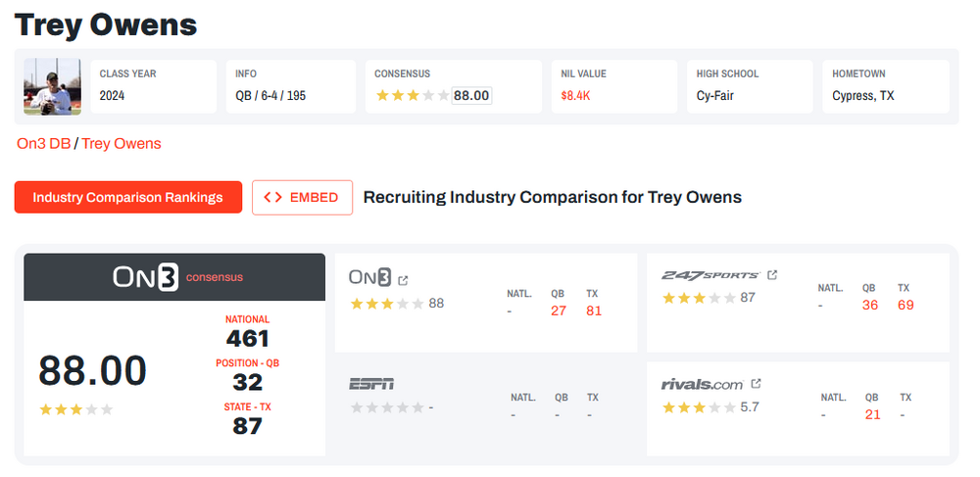Click the ESPN logo
Screen dimensions: 980x477
(371, 384)
